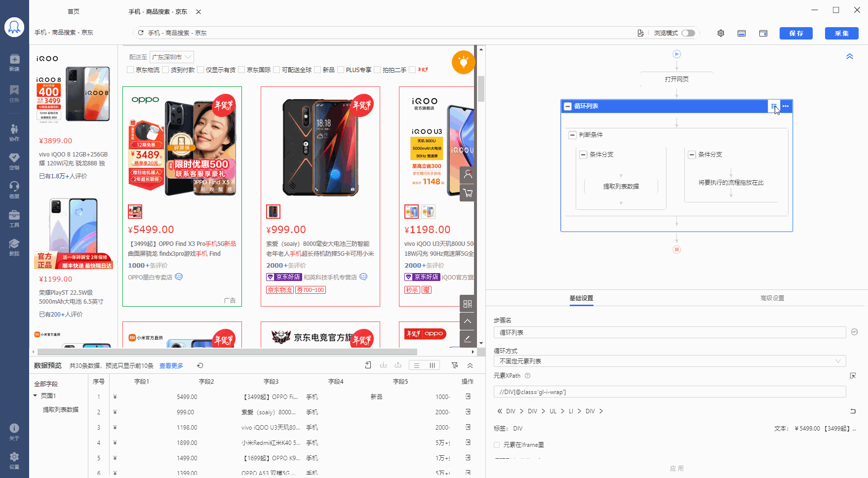
Task: Check the PLUS专享 filter checkbox
Action: click(x=341, y=70)
